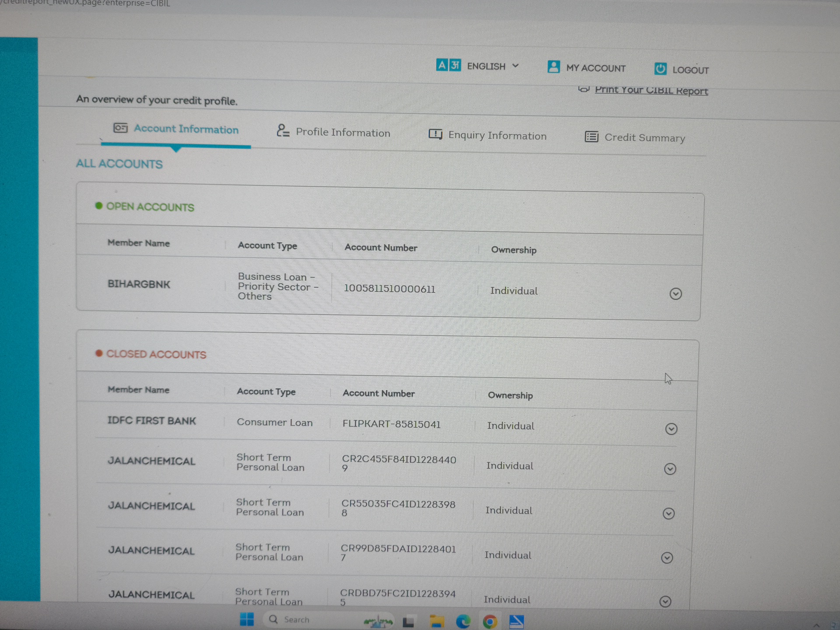Open the Print Your CIBIL Report link

click(x=651, y=90)
